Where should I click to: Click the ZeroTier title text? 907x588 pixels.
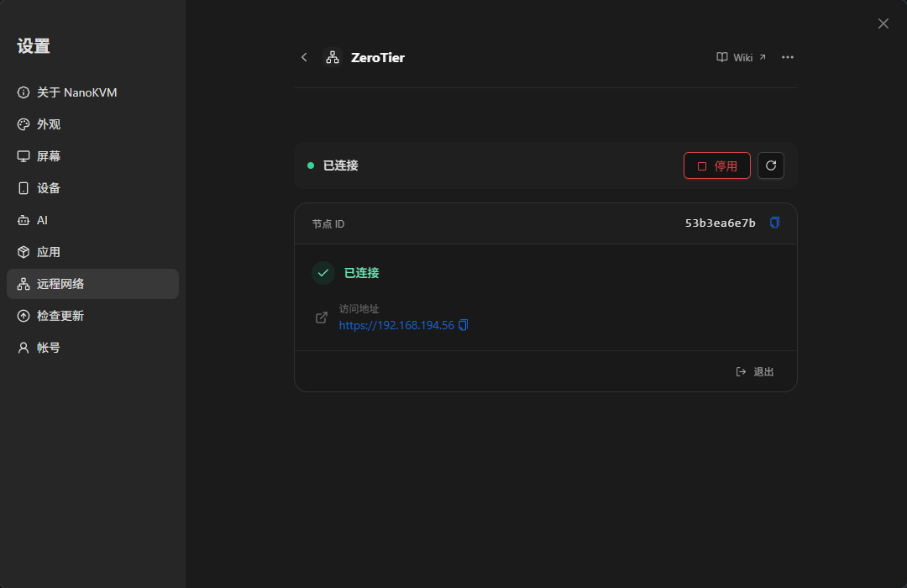click(378, 57)
